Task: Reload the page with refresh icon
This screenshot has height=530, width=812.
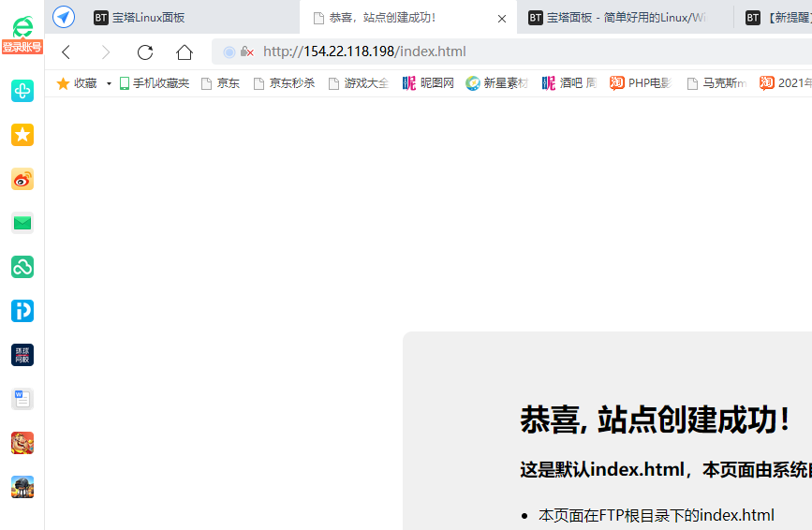Action: [145, 52]
